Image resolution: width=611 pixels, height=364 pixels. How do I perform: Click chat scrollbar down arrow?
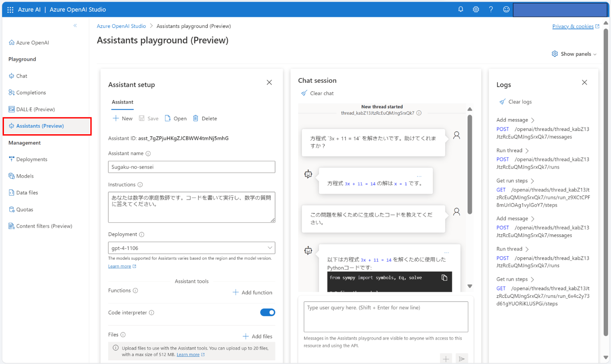point(470,286)
